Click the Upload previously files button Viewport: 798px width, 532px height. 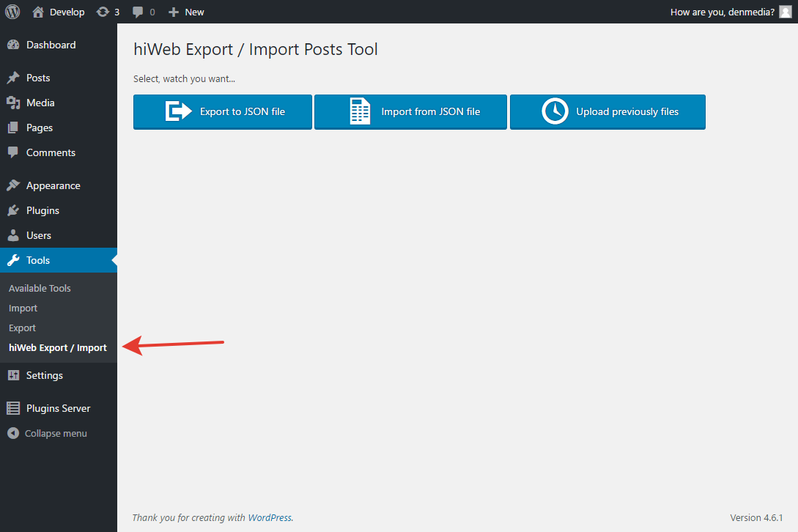pyautogui.click(x=607, y=112)
